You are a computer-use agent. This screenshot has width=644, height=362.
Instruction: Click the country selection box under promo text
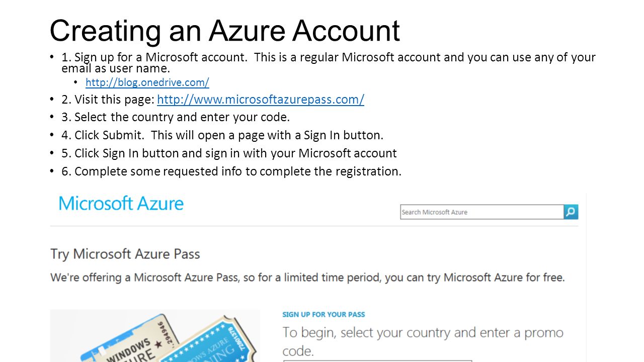(377, 360)
